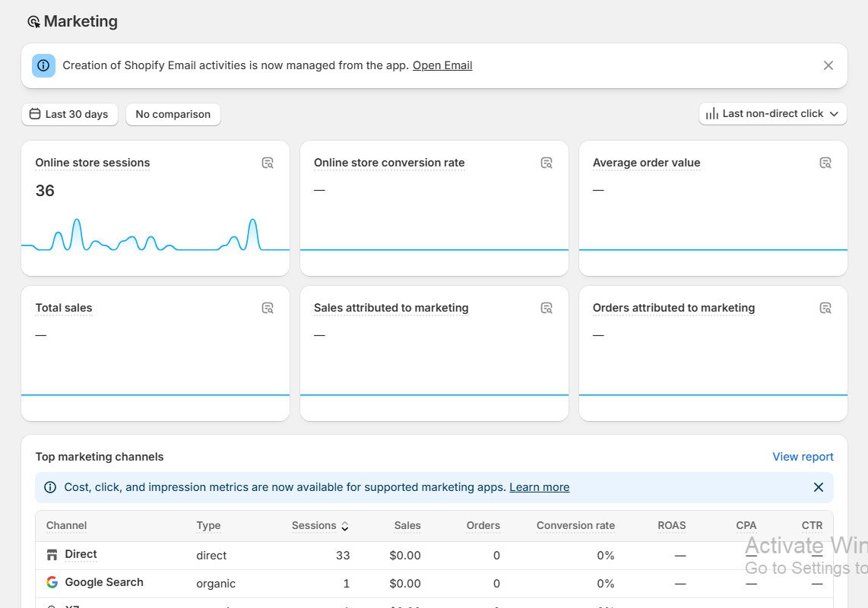Click the calendar icon in the date range button

(x=35, y=113)
